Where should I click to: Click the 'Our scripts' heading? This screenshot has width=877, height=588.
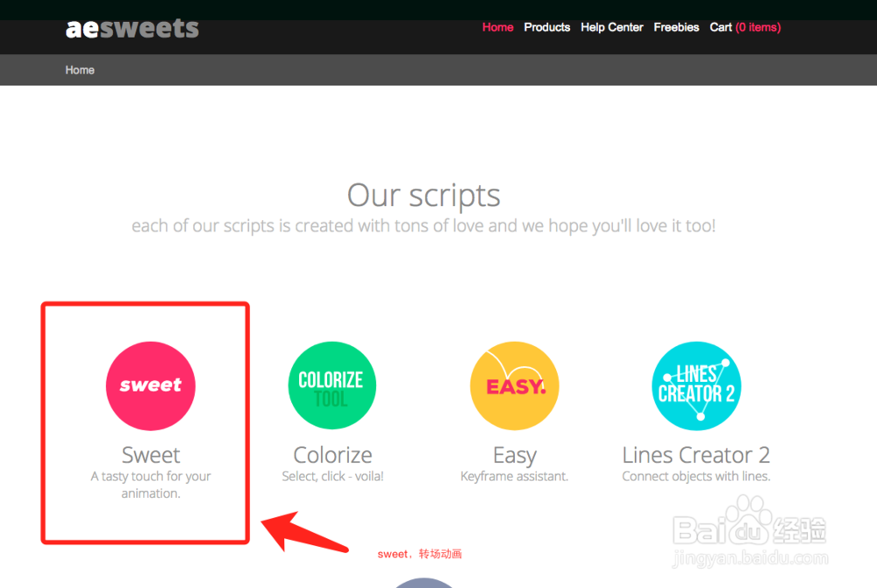(x=424, y=195)
